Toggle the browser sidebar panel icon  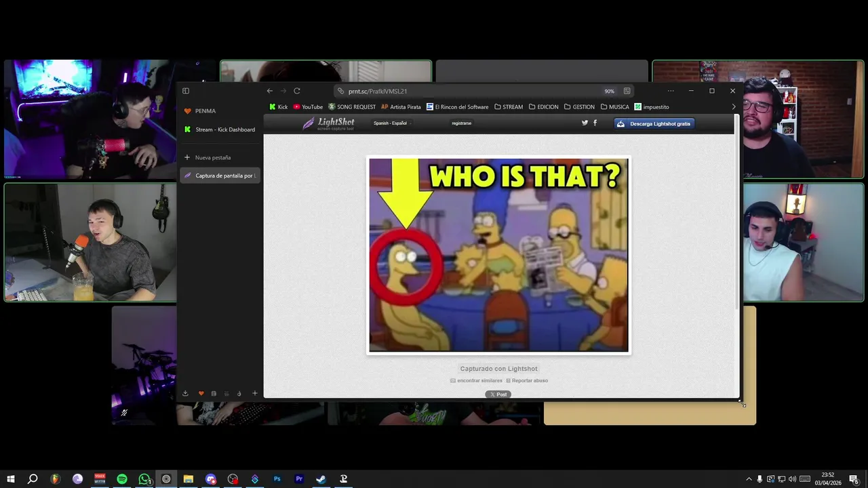(x=186, y=91)
